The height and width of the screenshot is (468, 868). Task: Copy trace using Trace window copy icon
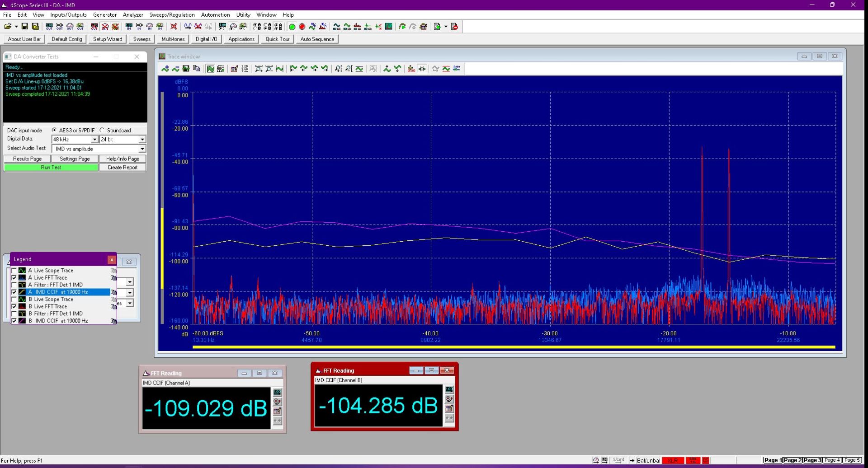pyautogui.click(x=196, y=69)
